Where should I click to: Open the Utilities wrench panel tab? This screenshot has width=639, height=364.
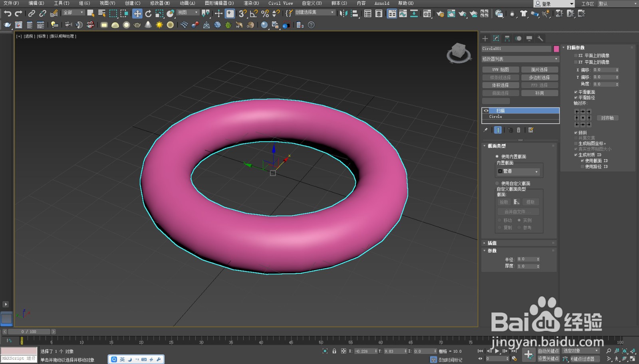click(540, 38)
